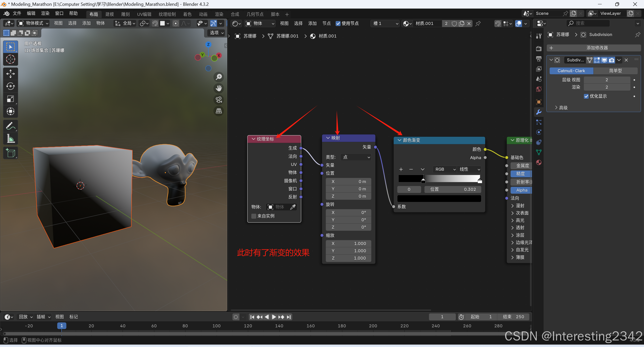Open the Material properties tab icon

pos(539,162)
